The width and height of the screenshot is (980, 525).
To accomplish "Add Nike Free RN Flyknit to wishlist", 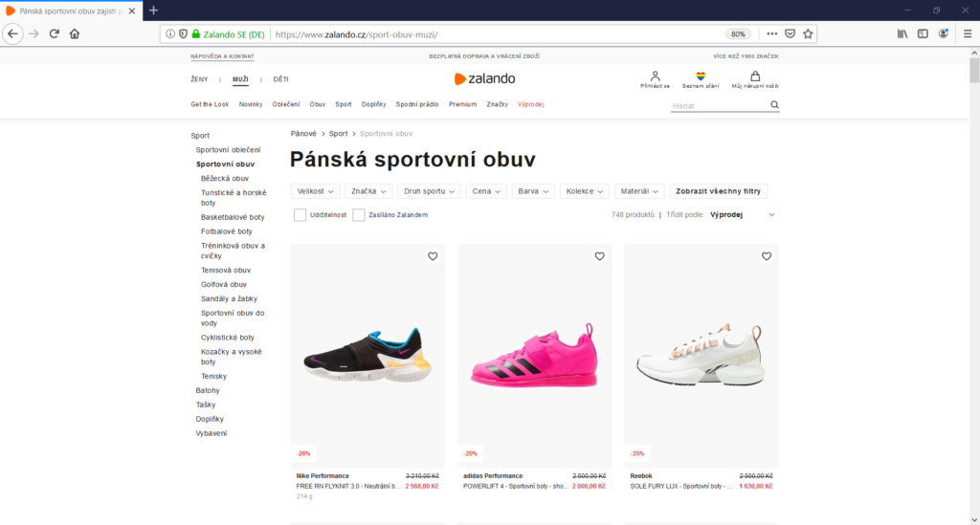I will (433, 256).
